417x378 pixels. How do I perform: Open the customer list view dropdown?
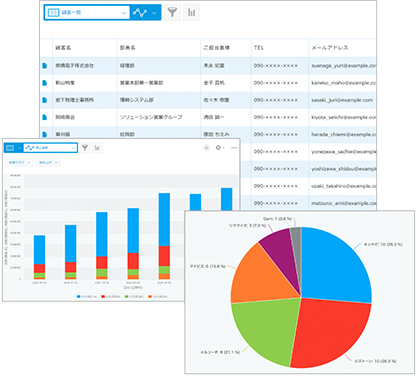click(x=87, y=13)
